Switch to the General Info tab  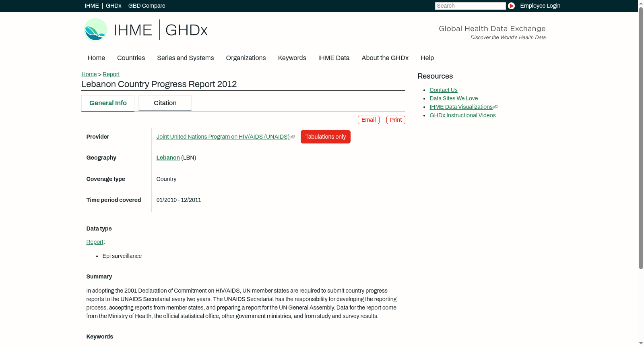pos(108,103)
